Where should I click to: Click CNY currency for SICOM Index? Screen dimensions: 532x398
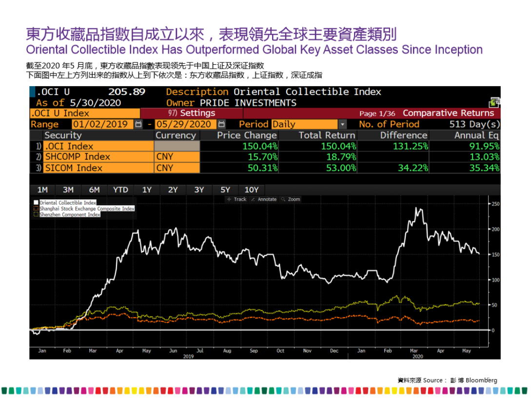point(177,168)
